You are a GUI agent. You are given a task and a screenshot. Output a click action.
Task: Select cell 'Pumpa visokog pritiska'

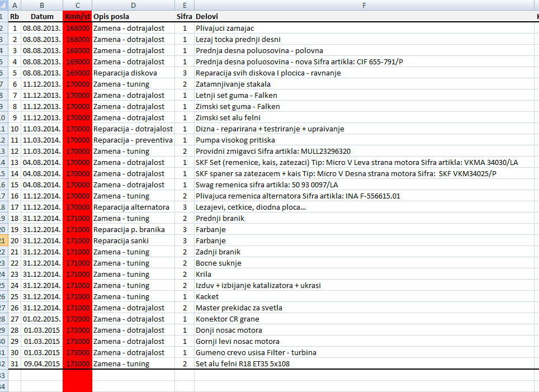pos(364,140)
